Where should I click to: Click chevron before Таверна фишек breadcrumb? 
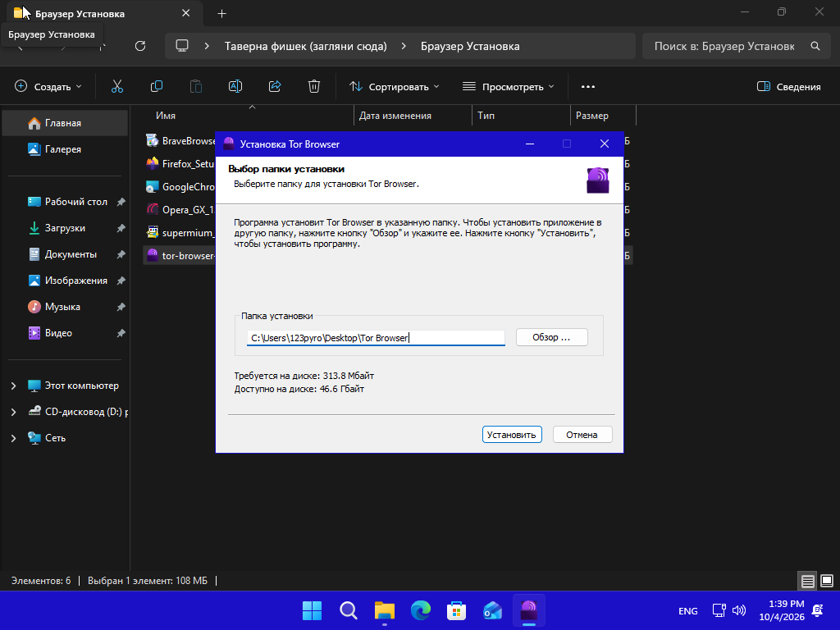point(207,46)
